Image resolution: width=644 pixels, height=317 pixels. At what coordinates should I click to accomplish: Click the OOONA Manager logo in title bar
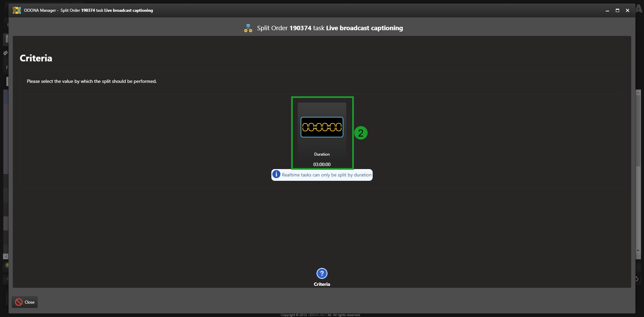tap(17, 10)
